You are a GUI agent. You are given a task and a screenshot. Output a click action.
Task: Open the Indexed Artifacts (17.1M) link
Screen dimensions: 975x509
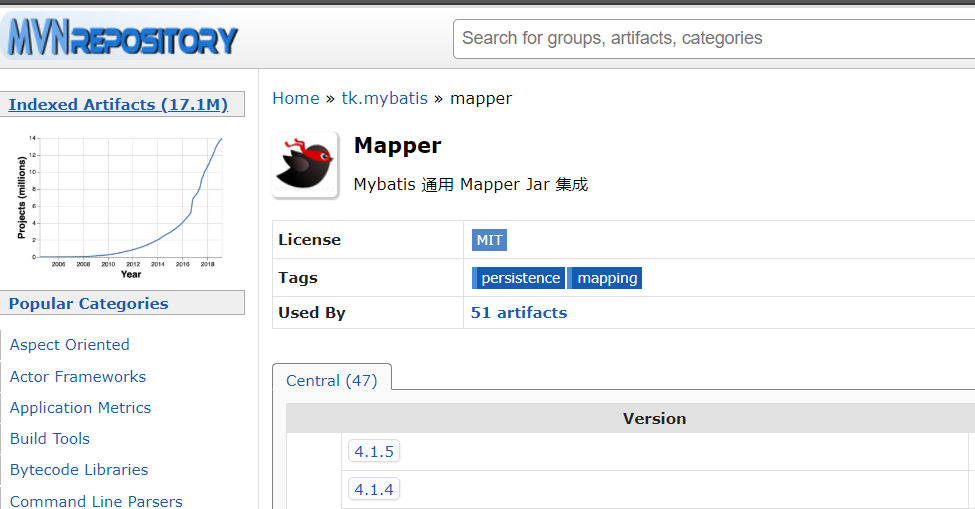(x=118, y=104)
